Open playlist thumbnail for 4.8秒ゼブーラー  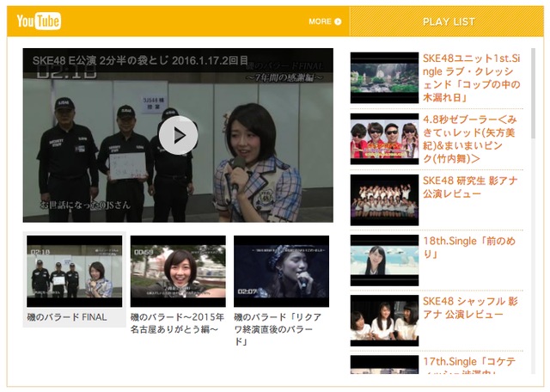384,139
